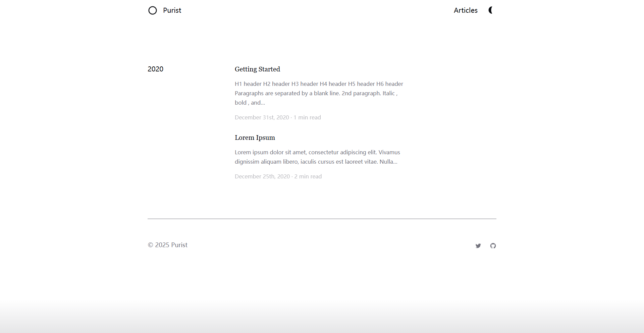Open the Articles navigation link
This screenshot has width=644, height=333.
[x=466, y=10]
